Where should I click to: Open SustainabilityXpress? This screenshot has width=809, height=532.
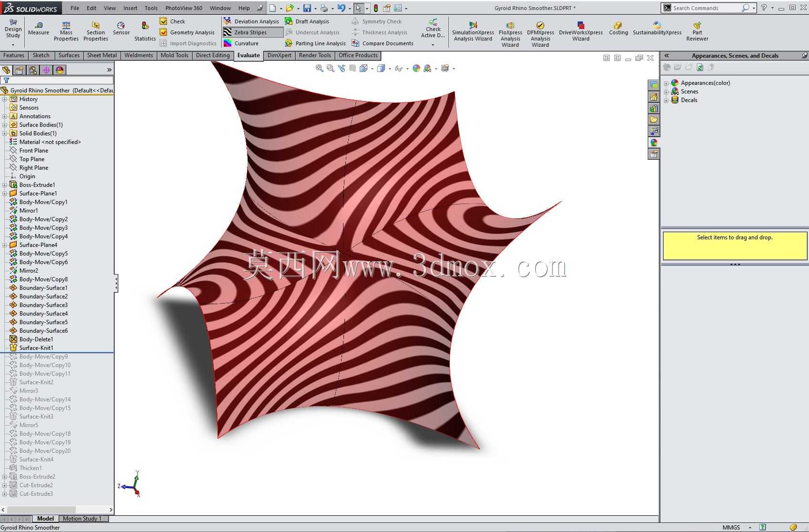pos(657,28)
